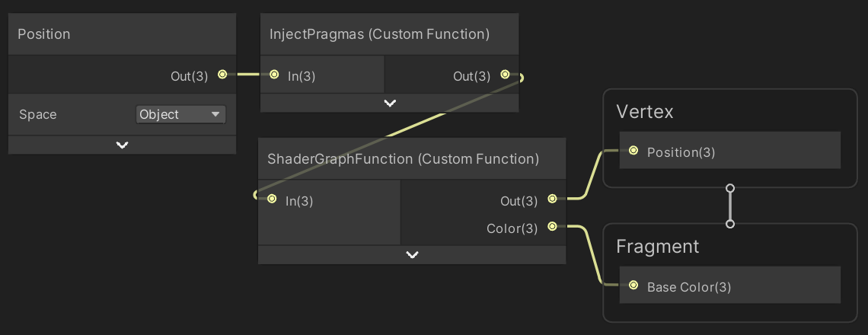Viewport: 868px width, 335px height.
Task: Select the ShaderGraphFunction (Custom Function) node header
Action: [412, 159]
